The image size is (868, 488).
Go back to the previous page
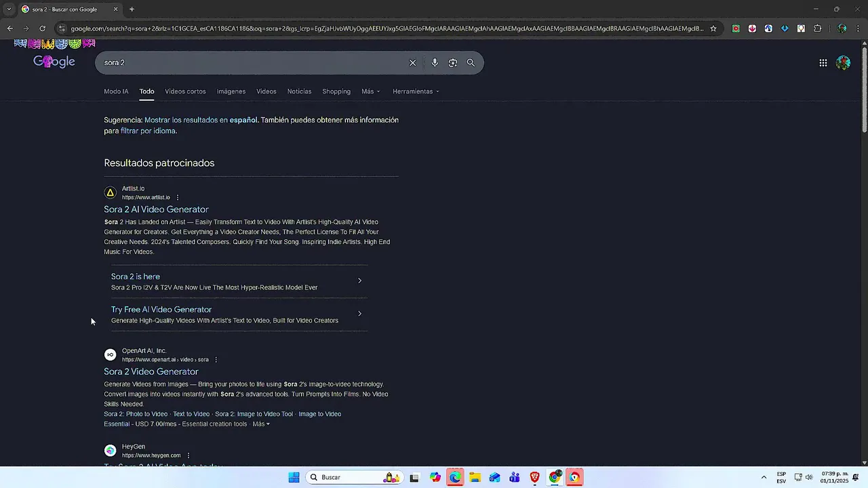coord(9,28)
